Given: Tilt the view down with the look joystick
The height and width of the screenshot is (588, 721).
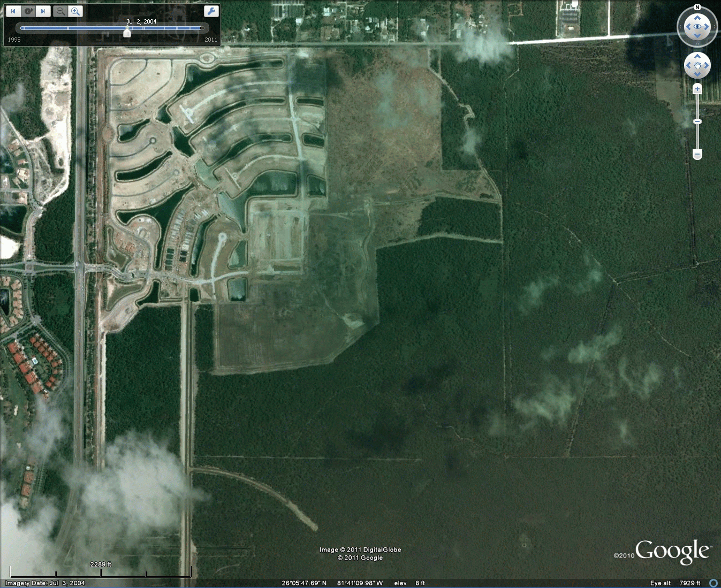Looking at the screenshot, I should 697,36.
